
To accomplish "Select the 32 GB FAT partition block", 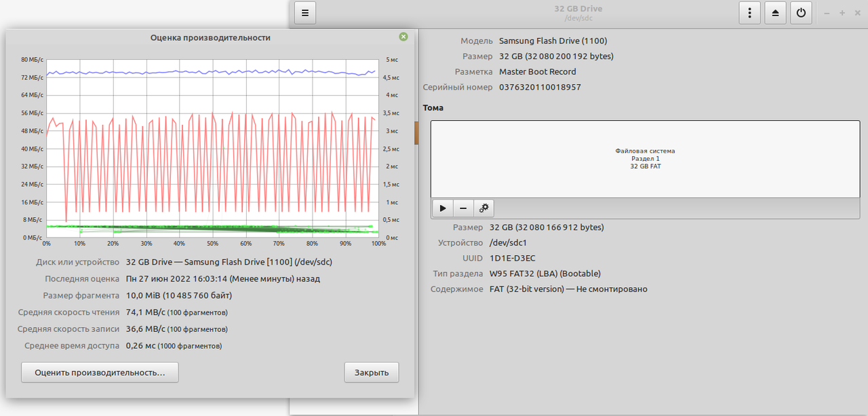I will (645, 159).
